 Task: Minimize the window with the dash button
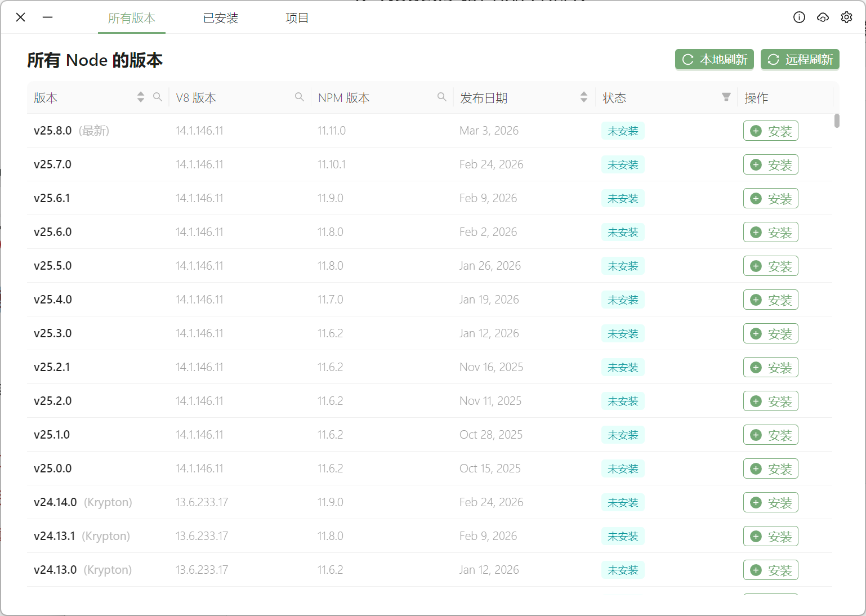(x=48, y=17)
